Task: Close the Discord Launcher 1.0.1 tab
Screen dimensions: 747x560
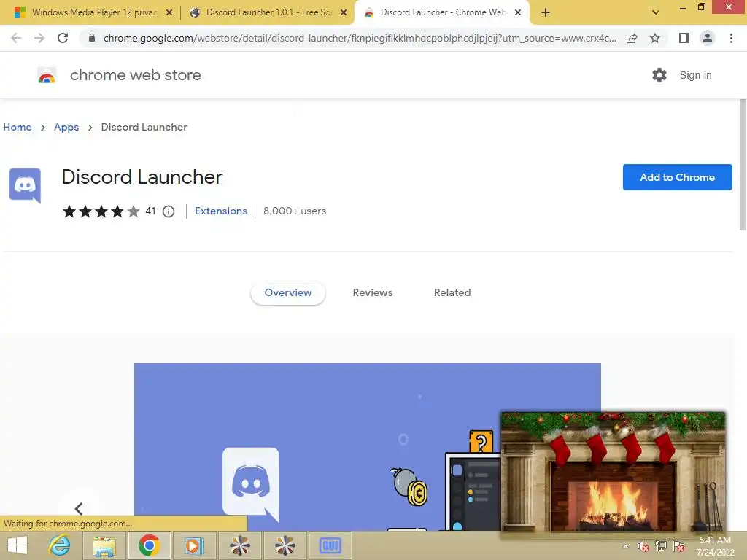Action: (x=344, y=13)
